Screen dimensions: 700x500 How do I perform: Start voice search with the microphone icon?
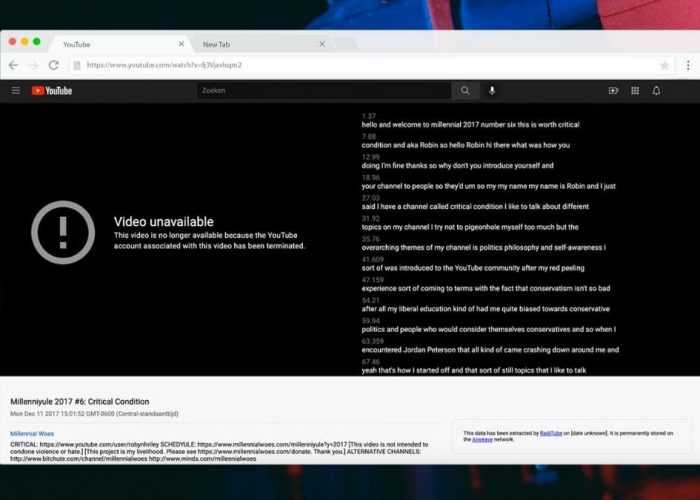click(x=492, y=91)
